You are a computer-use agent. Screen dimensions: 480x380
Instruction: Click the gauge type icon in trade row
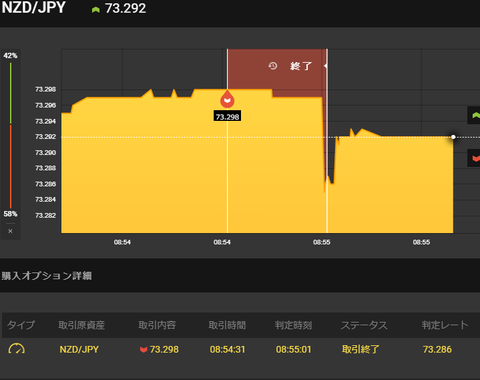(x=16, y=349)
